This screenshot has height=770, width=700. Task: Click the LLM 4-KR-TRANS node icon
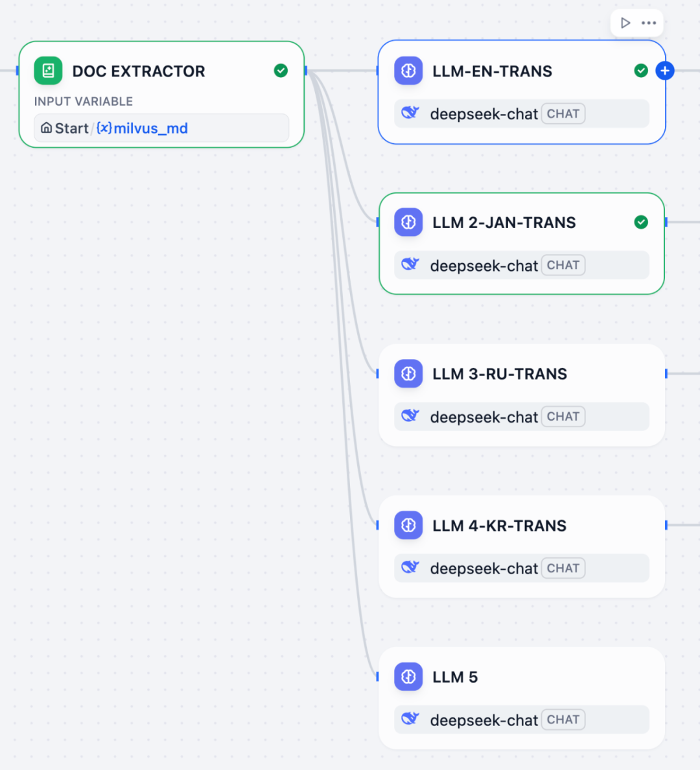(x=408, y=525)
